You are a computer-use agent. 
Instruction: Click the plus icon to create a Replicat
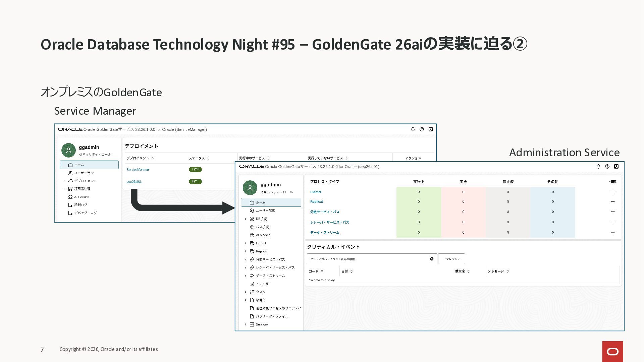pyautogui.click(x=613, y=201)
